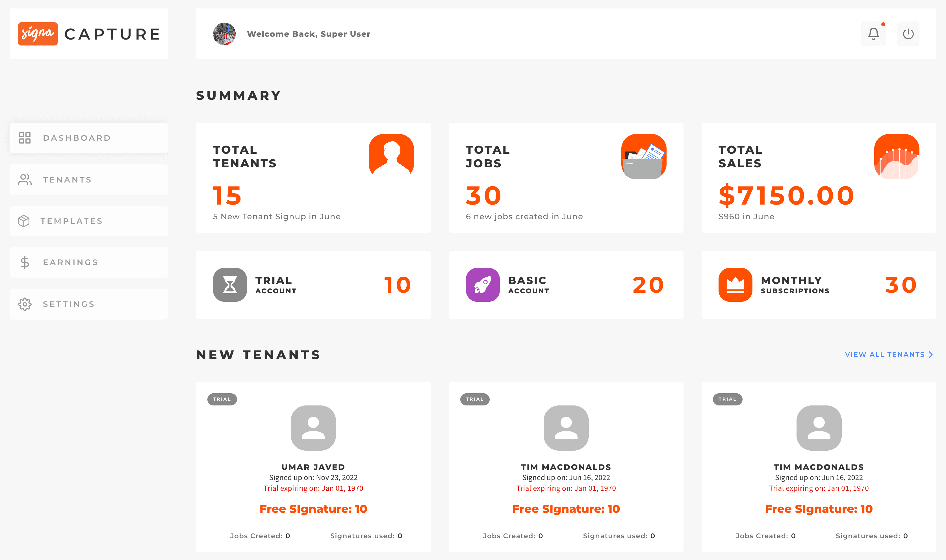Click the Super User profile avatar
Image resolution: width=946 pixels, height=560 pixels.
pos(224,34)
